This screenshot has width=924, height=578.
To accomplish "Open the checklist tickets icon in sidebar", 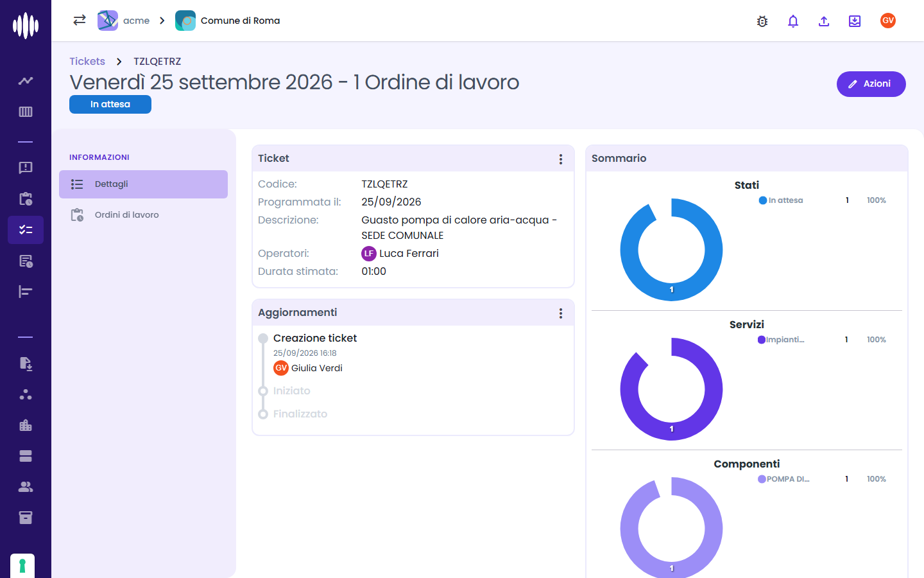I will pos(26,230).
